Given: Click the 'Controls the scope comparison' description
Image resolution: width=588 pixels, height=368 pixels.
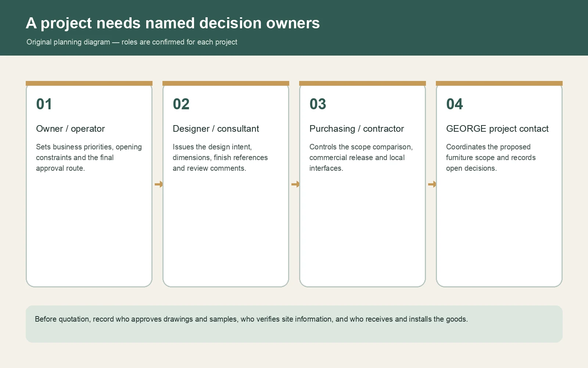Looking at the screenshot, I should click(361, 158).
